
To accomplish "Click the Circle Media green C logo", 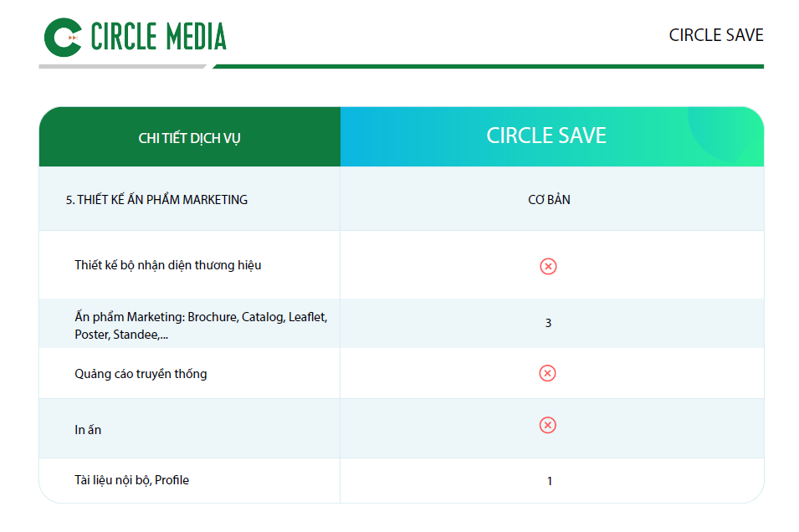I will point(64,37).
